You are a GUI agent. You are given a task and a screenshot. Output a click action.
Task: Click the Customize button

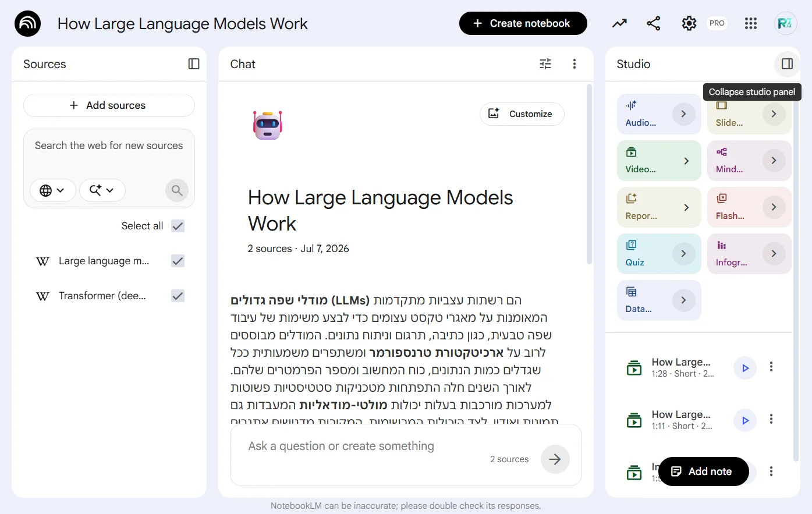[x=522, y=114]
